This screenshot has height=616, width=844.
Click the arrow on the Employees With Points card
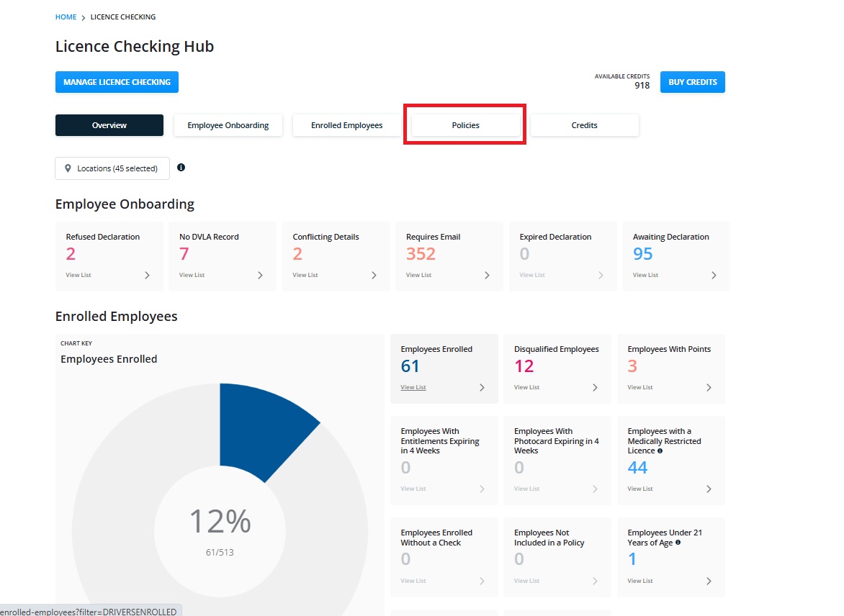[x=709, y=387]
